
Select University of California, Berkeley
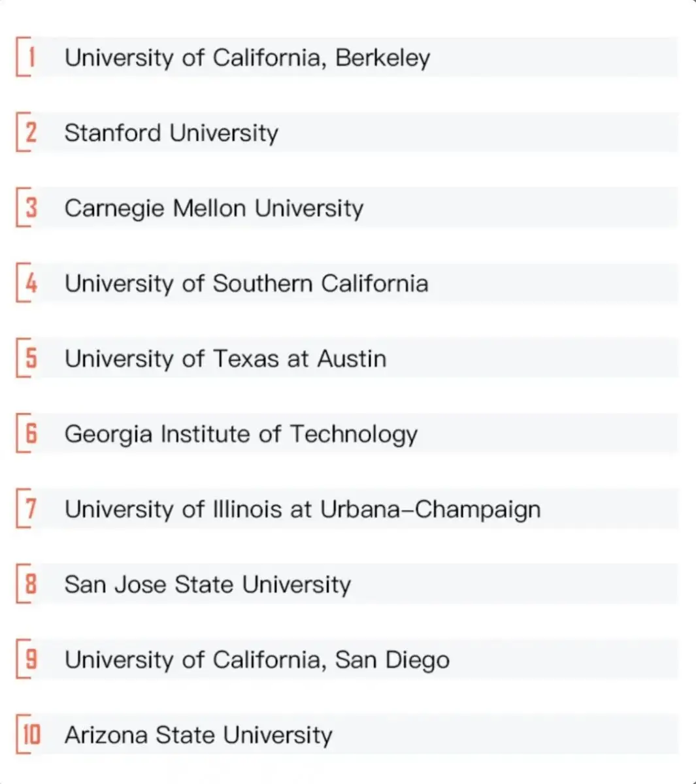coord(247,57)
